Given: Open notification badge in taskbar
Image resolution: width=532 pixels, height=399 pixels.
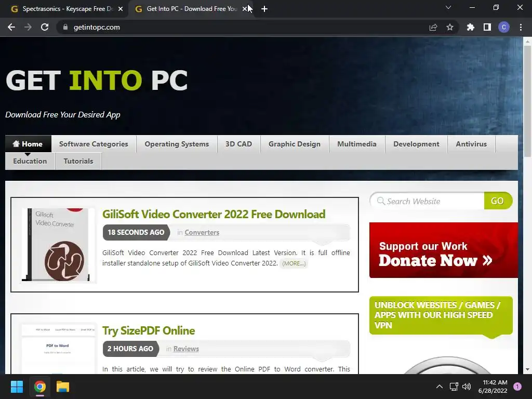Looking at the screenshot, I should tap(517, 386).
